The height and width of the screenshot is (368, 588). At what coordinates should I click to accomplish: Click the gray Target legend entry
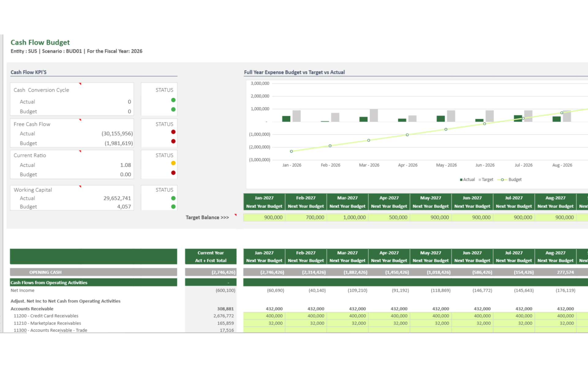click(487, 180)
